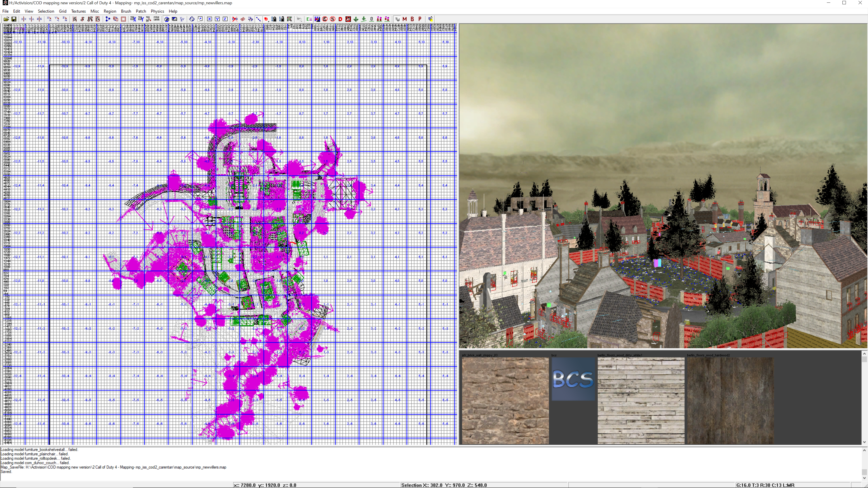Rotate selection around X axis
This screenshot has height=488, width=868.
[49, 19]
